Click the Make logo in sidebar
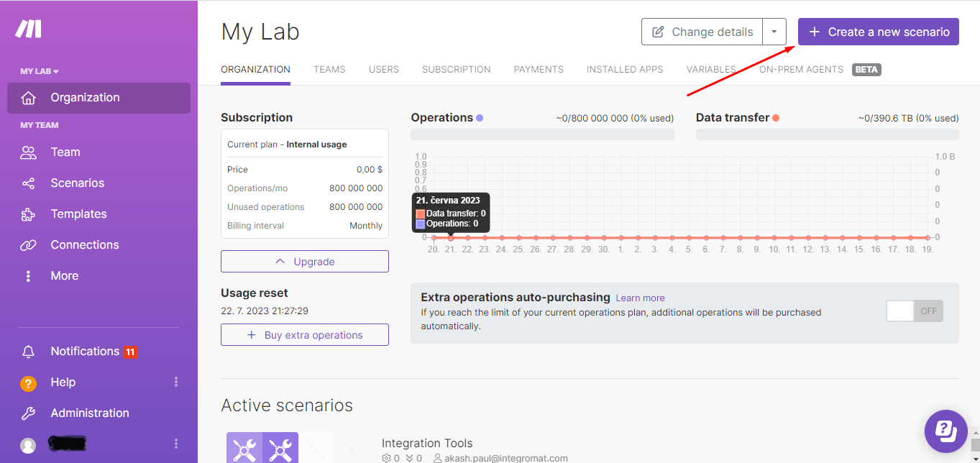The image size is (980, 463). [x=29, y=29]
